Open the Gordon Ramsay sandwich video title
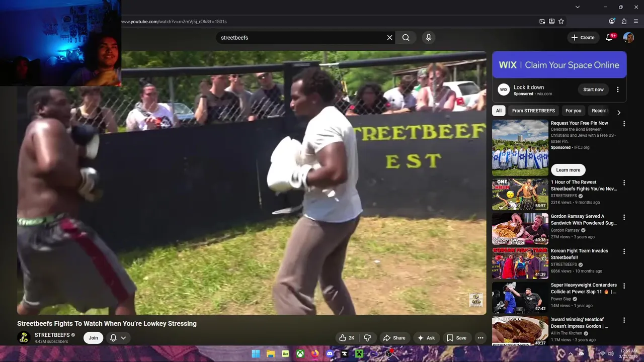This screenshot has width=644, height=362. tap(584, 220)
